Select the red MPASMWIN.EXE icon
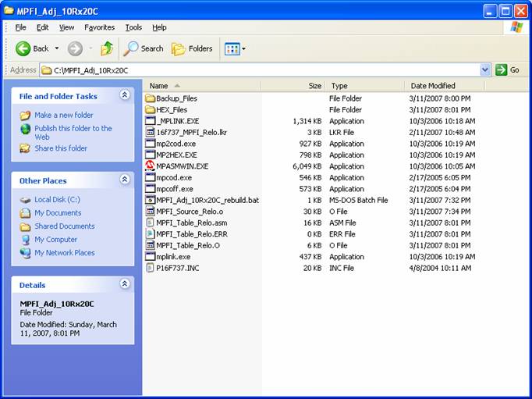Image resolution: width=532 pixels, height=399 pixels. 150,166
